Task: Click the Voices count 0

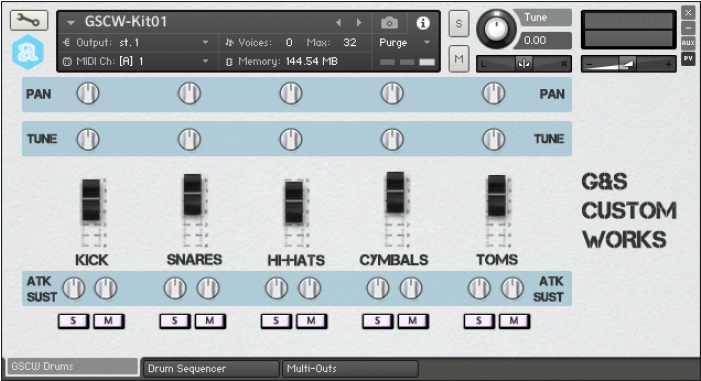Action: tap(289, 42)
